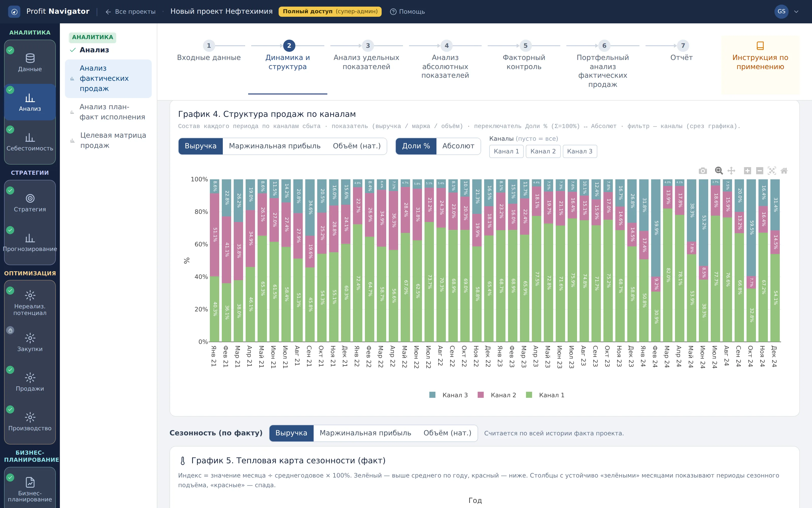Image resolution: width=812 pixels, height=508 pixels.
Task: Filter chart by Канал 2
Action: [x=543, y=152]
